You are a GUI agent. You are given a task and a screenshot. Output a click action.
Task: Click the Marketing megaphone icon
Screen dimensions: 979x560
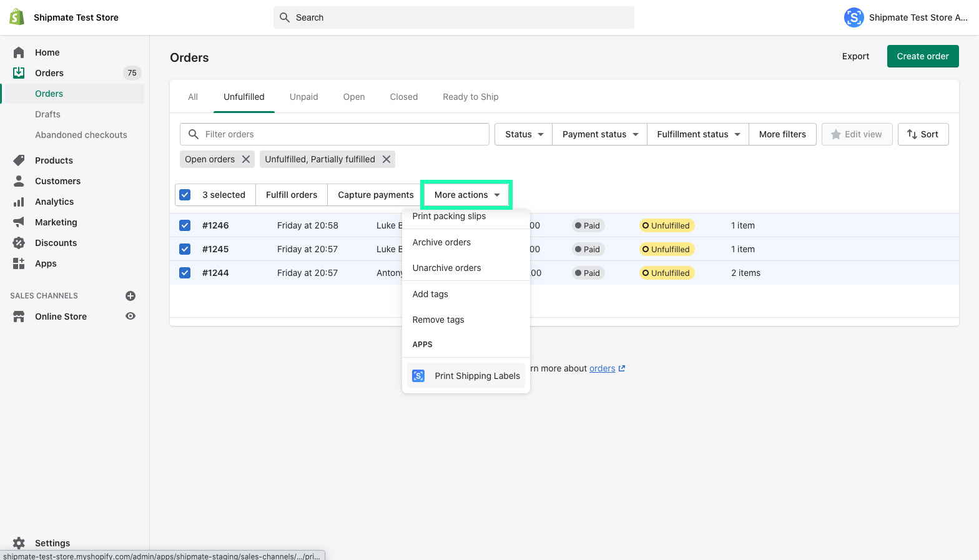pos(19,222)
